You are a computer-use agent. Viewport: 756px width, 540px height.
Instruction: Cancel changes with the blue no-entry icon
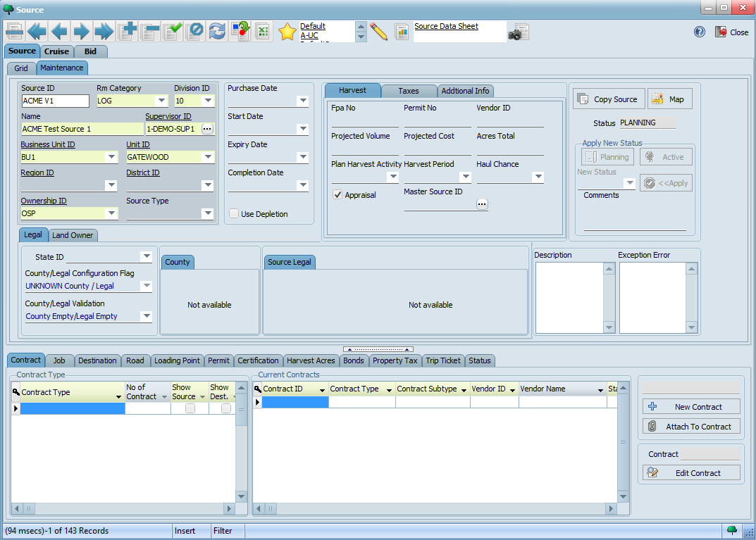click(195, 31)
